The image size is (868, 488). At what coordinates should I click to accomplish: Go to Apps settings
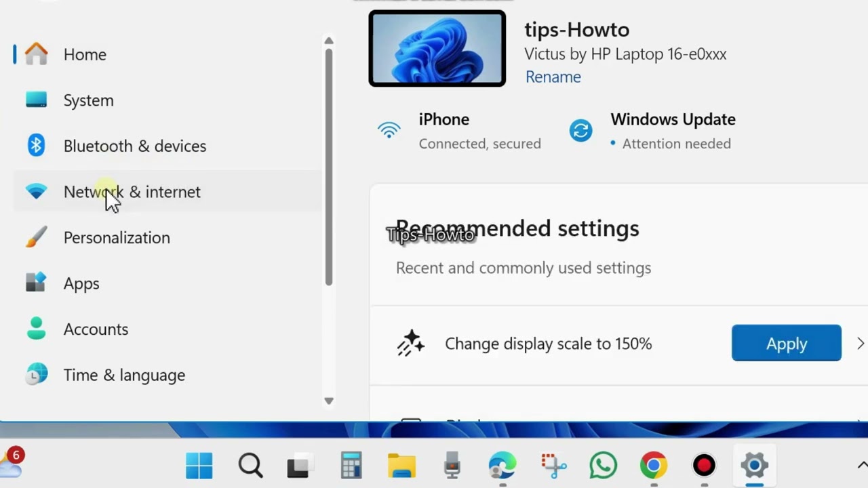pyautogui.click(x=166, y=283)
